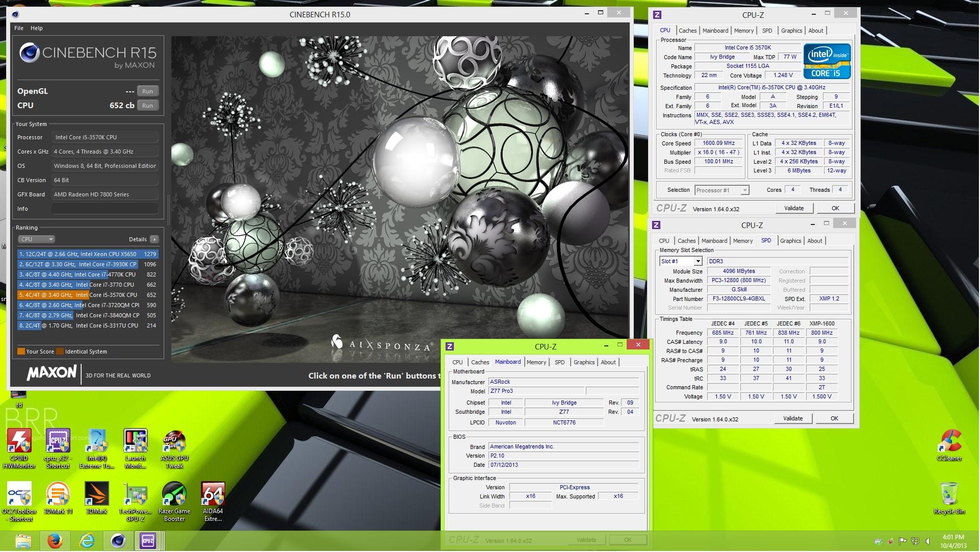Select ranking row Core i7-4770K
This screenshot has height=552, width=980.
tap(88, 274)
